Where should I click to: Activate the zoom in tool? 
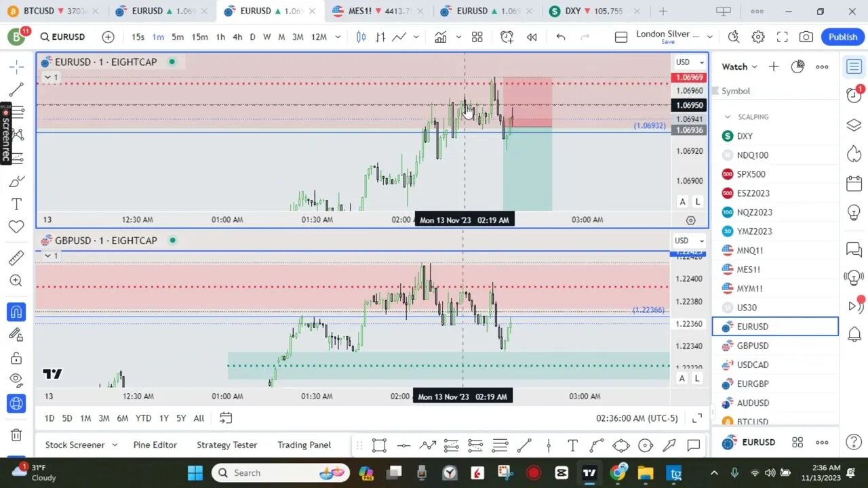tap(16, 281)
